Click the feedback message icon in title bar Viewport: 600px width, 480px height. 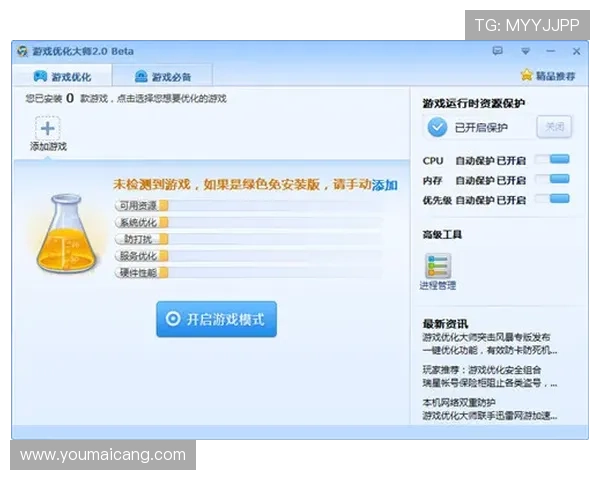pyautogui.click(x=497, y=51)
